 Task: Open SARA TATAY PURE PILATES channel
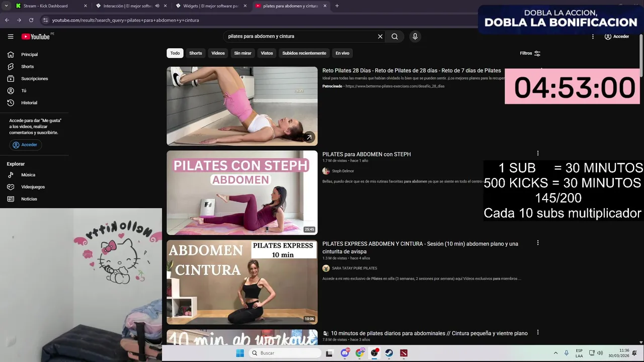click(354, 268)
